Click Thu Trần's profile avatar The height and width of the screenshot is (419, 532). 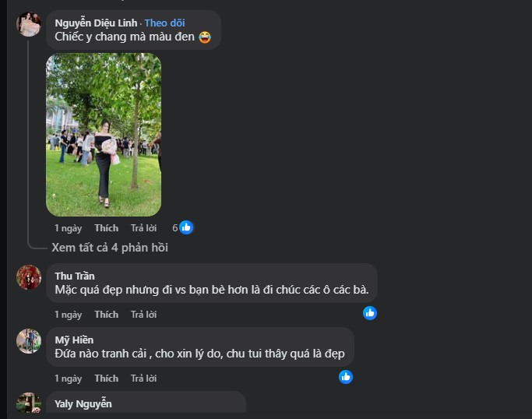click(29, 276)
